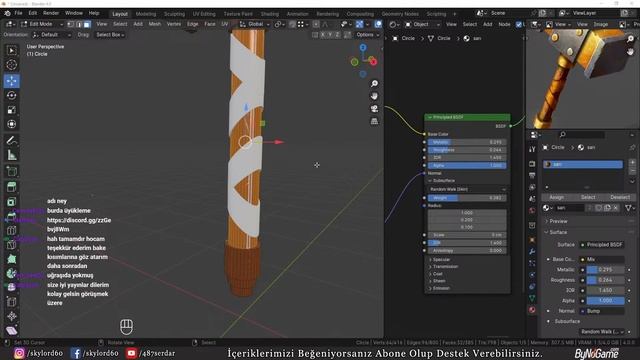
Task: Open the Material properties tab
Action: (532, 310)
